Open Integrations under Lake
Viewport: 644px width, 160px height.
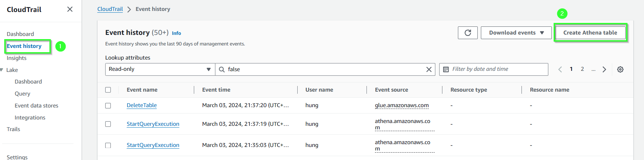[30, 118]
